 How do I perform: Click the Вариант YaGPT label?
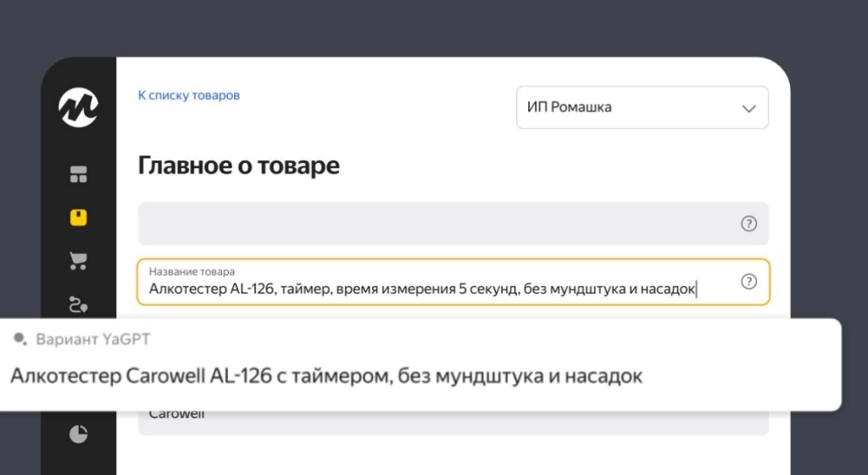(x=93, y=339)
